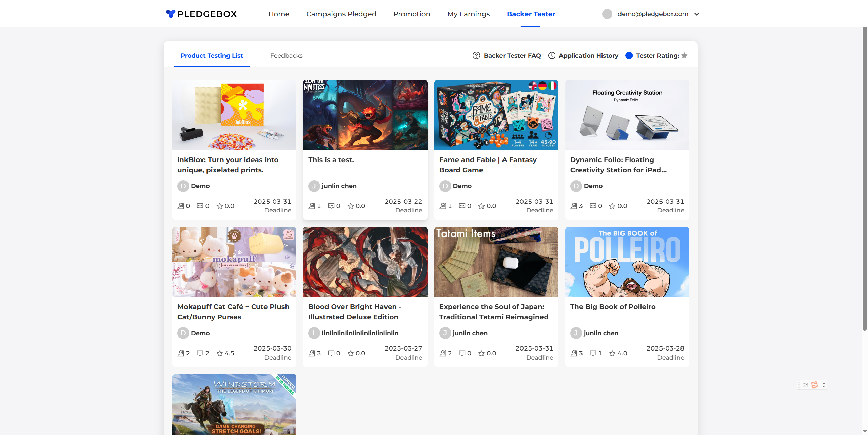Open inkBlox: Turn your ideas title
868x435 pixels.
pyautogui.click(x=228, y=165)
